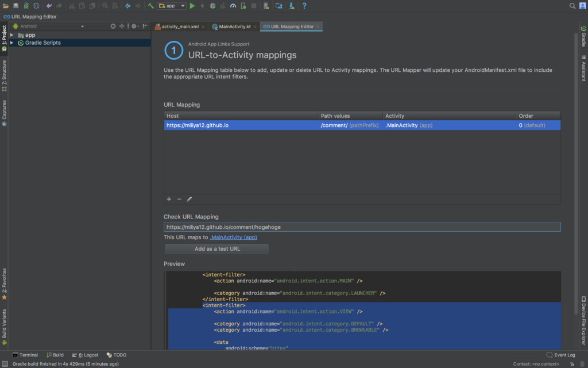Close the URL Mapping Editor tab
The height and width of the screenshot is (368, 588).
click(x=318, y=26)
